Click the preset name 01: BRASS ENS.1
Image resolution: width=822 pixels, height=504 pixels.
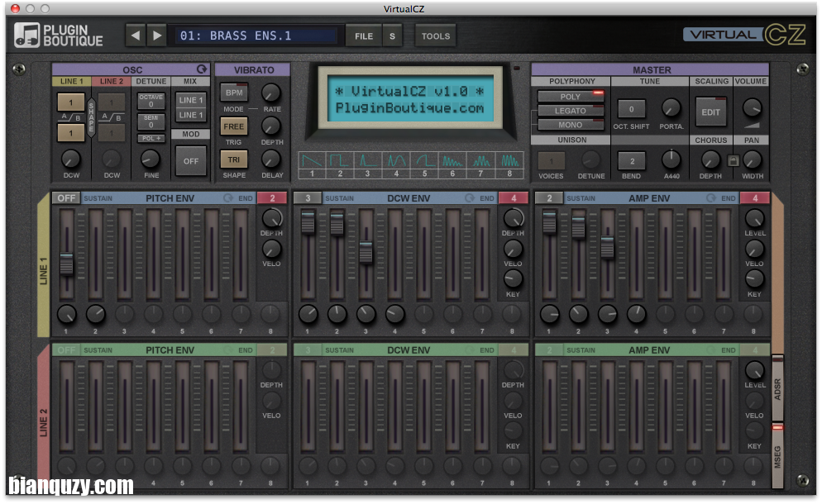coord(256,36)
